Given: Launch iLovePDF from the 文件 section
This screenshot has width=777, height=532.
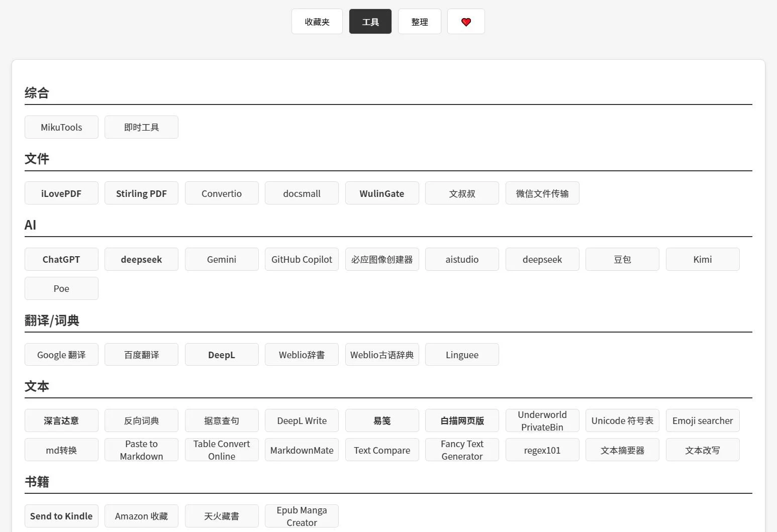Looking at the screenshot, I should [61, 193].
